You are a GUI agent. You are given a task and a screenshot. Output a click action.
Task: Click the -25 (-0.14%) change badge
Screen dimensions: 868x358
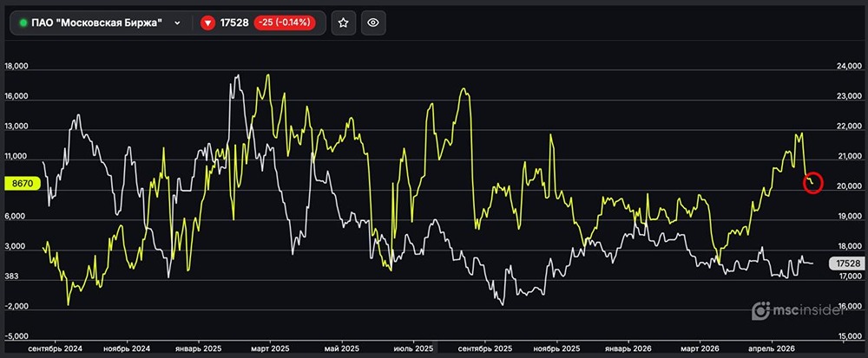coord(285,23)
